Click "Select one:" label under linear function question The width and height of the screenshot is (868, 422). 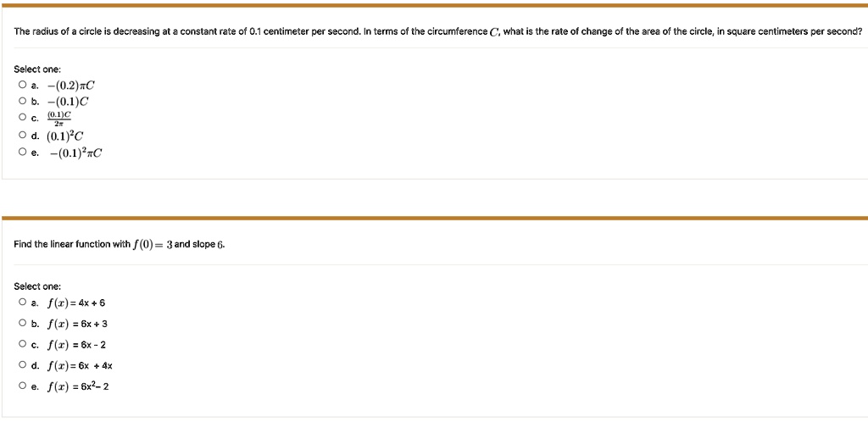37,286
